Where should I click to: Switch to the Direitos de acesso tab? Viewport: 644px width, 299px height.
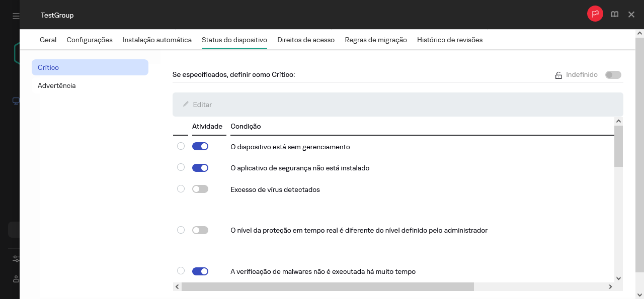pyautogui.click(x=306, y=40)
